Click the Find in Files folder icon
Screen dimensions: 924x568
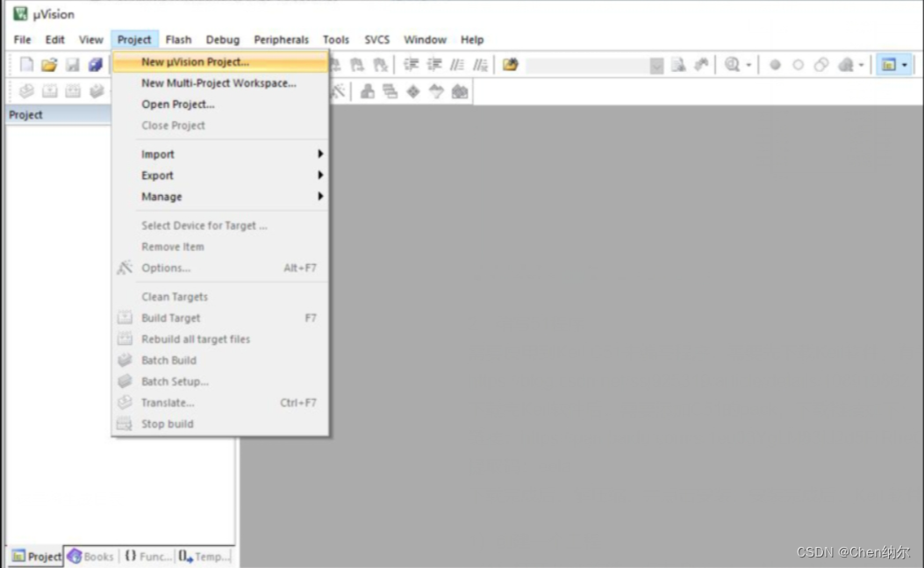pyautogui.click(x=511, y=64)
